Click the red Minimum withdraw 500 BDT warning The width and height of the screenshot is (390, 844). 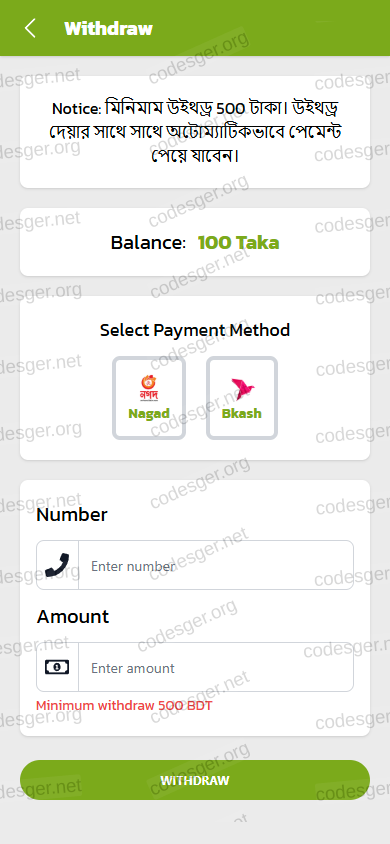coord(124,705)
